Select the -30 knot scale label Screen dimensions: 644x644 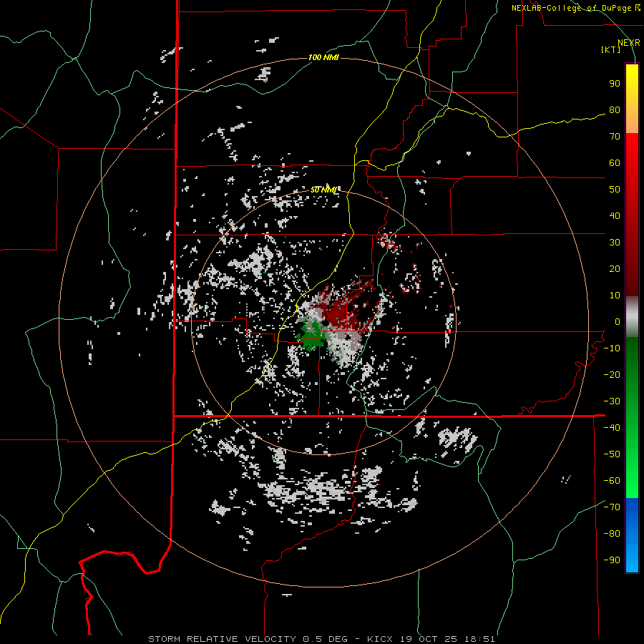pos(612,401)
